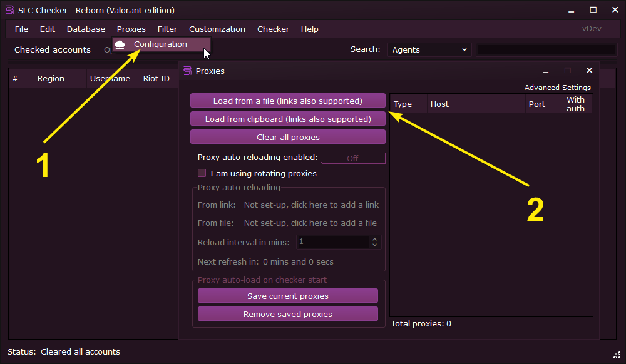Sort proxies by the Port column
The height and width of the screenshot is (364, 626).
click(x=544, y=104)
